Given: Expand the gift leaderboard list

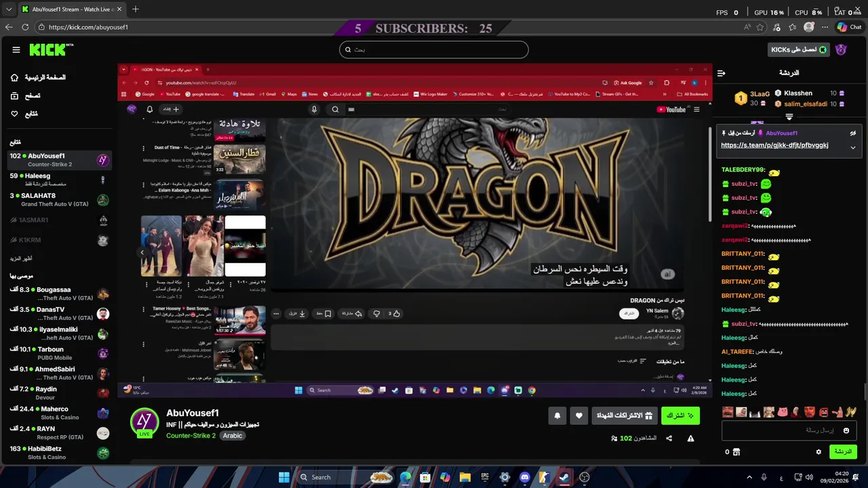Looking at the screenshot, I should 789,117.
